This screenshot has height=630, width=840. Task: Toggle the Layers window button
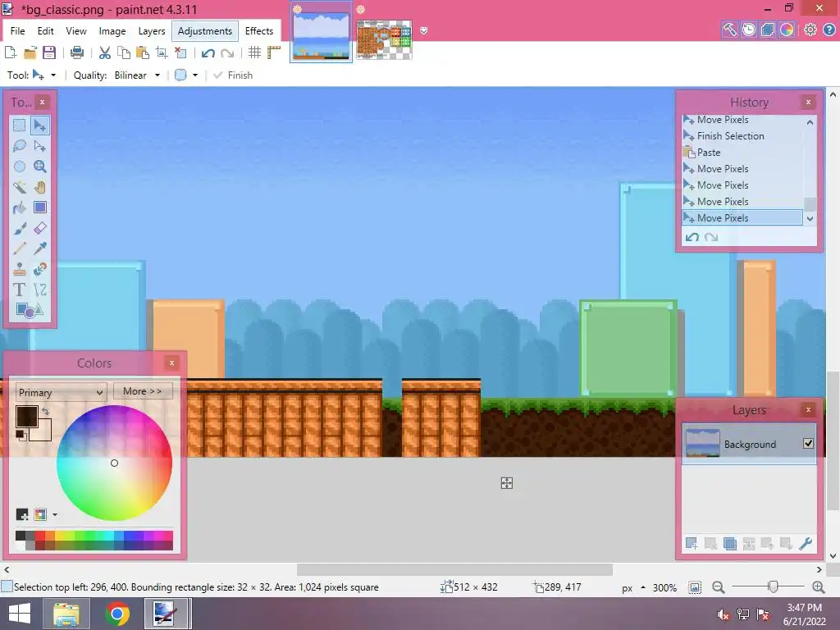coord(767,30)
